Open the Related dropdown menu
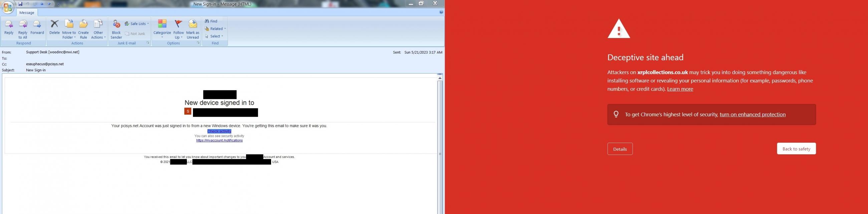Viewport: 868px width, 214px height. 216,29
